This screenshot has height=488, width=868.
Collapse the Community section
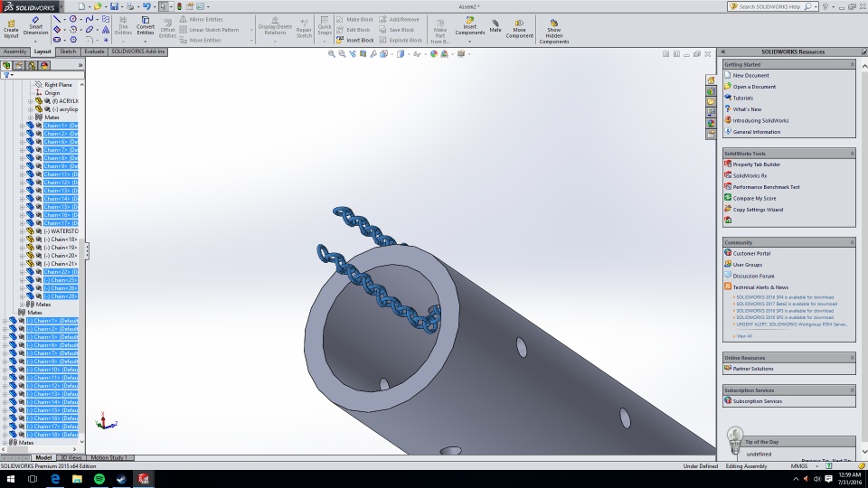852,242
